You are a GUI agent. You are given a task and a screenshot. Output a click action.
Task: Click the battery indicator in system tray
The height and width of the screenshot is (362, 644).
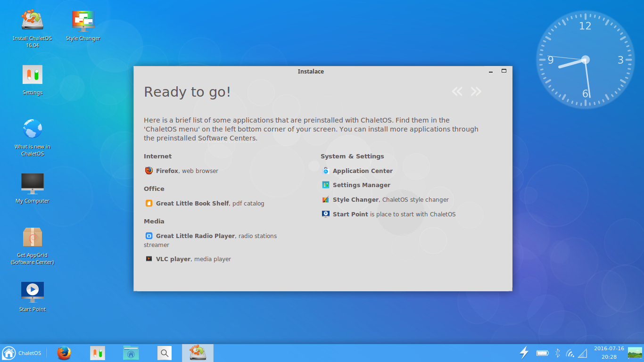[543, 353]
